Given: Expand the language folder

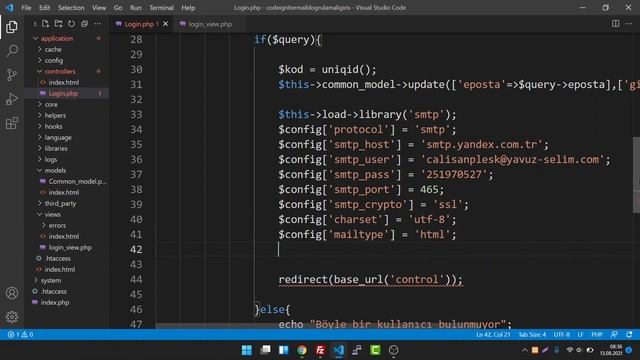Looking at the screenshot, I should click(x=58, y=137).
